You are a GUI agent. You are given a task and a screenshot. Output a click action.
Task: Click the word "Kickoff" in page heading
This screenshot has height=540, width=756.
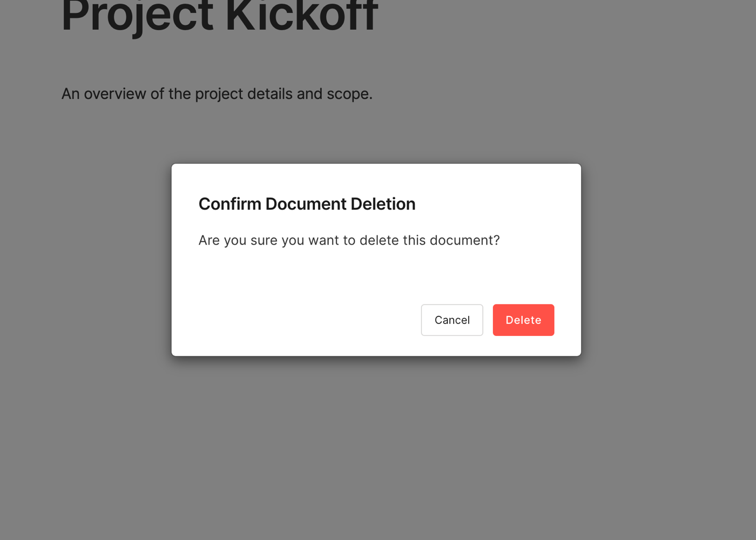[301, 16]
